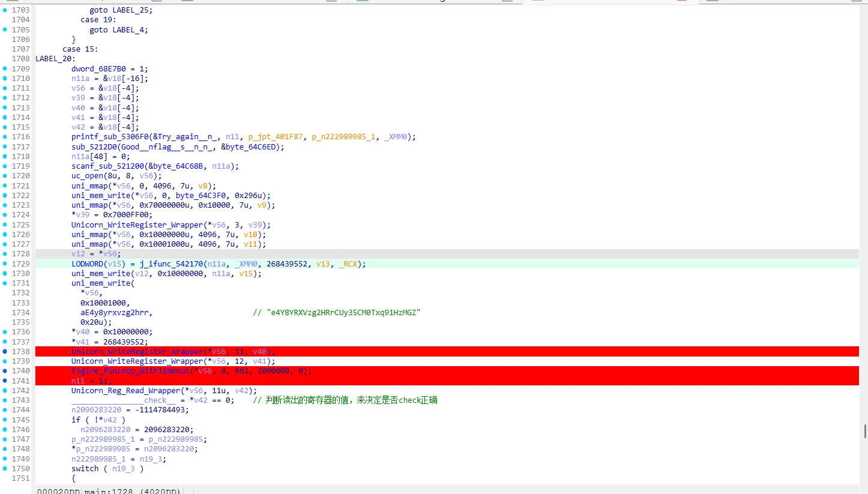
Task: Toggle breakpoint on line 1717
Action: (x=5, y=146)
